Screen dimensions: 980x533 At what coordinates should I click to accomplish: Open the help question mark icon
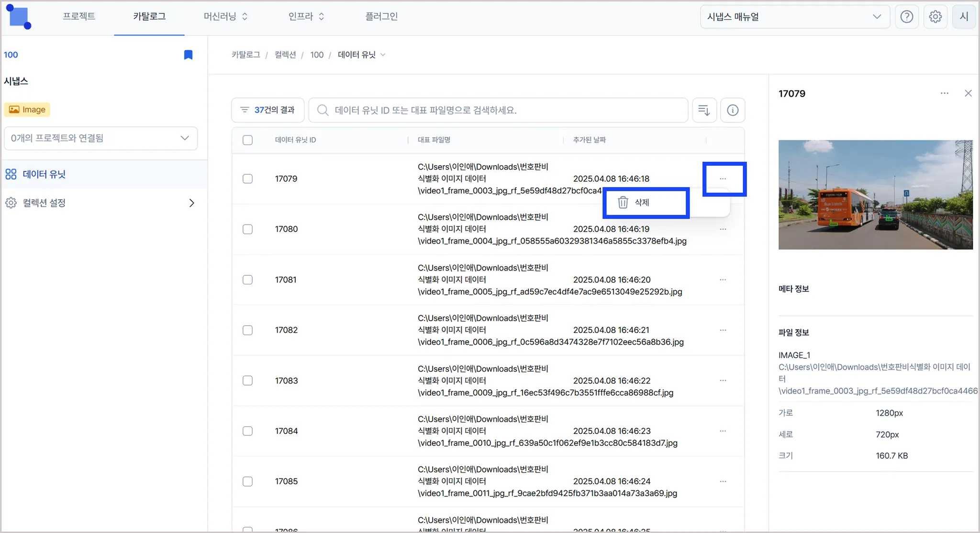[x=906, y=17]
